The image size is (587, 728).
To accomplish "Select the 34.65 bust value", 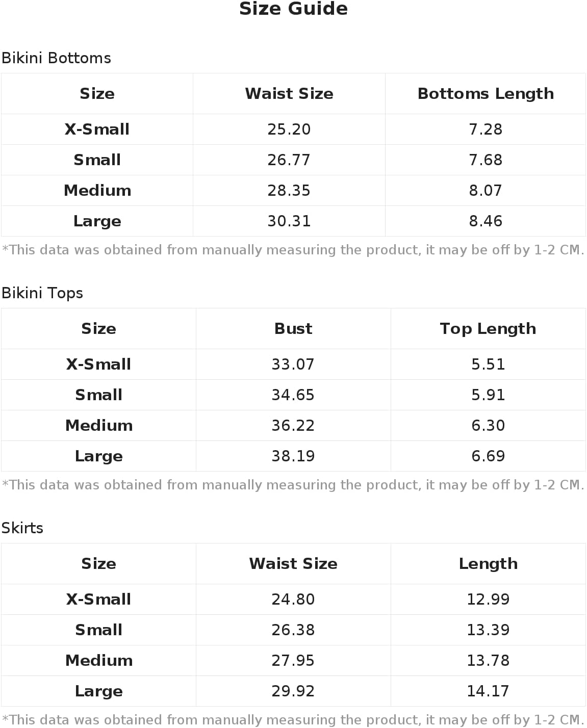I will click(x=293, y=395).
